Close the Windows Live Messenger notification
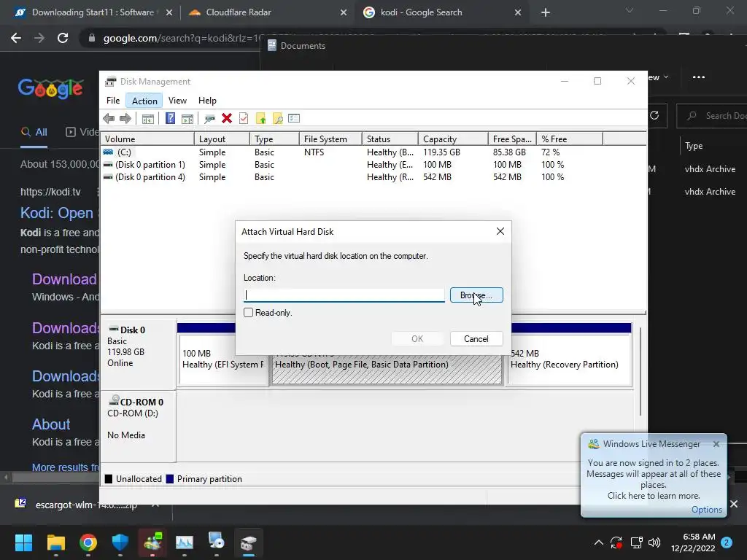The image size is (747, 560). (x=716, y=444)
